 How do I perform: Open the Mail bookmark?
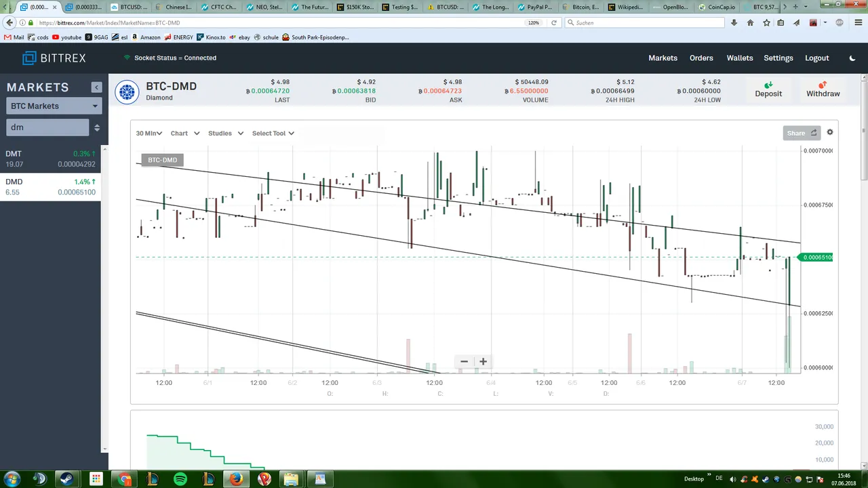[x=14, y=37]
